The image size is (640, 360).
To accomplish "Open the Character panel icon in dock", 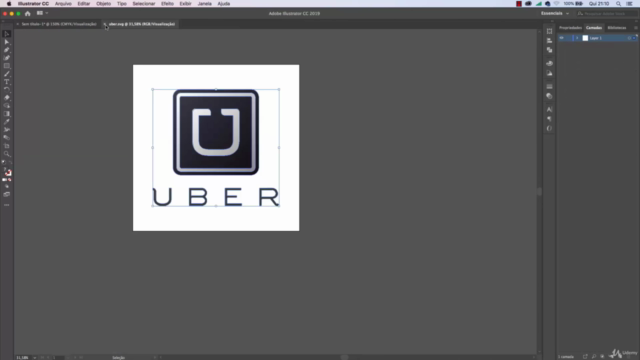I will [x=549, y=109].
